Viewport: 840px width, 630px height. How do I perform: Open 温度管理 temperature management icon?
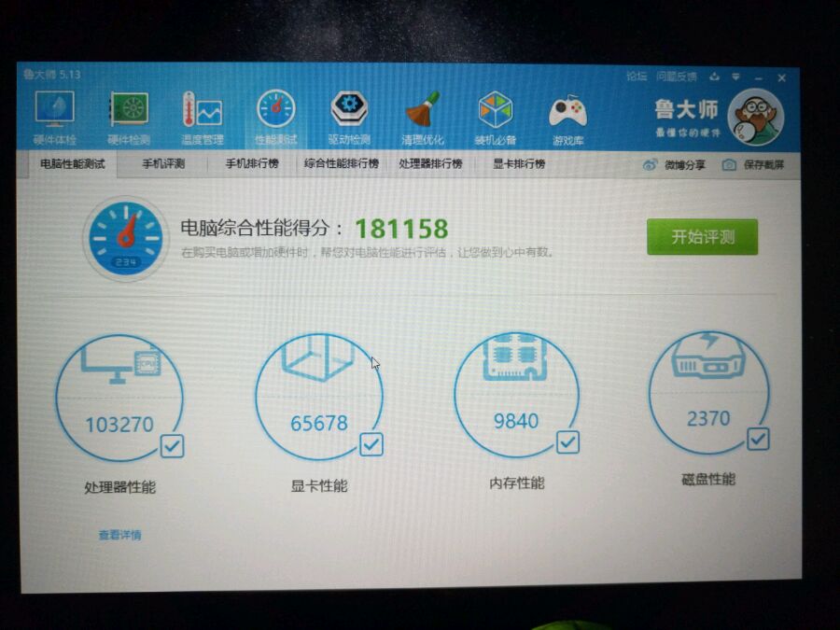[x=202, y=109]
